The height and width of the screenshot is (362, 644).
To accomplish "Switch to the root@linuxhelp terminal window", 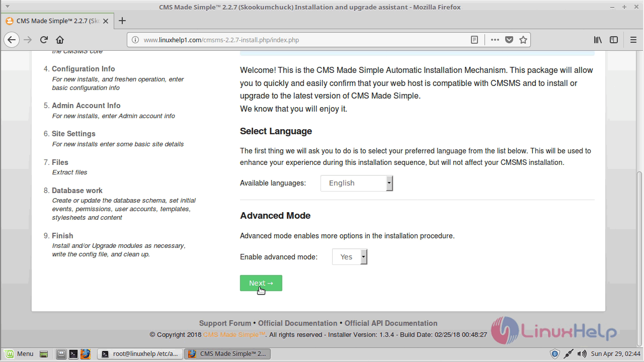I will click(140, 354).
